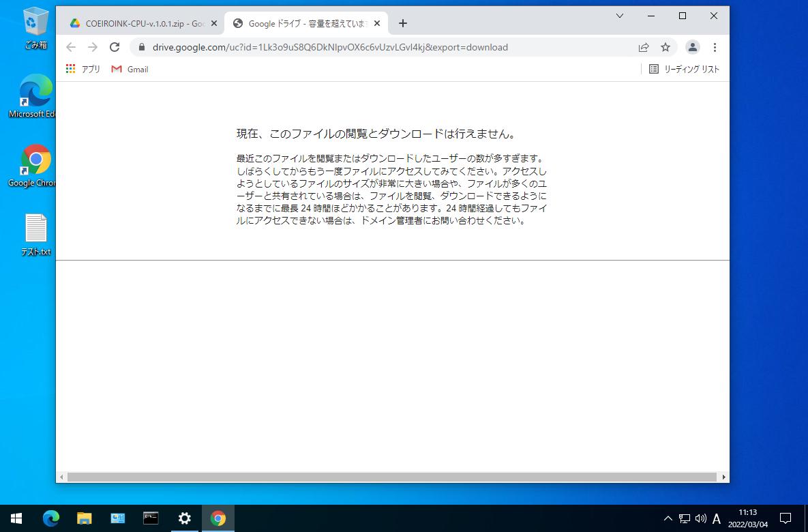Select the Google Chrome desktop shortcut

[32, 166]
